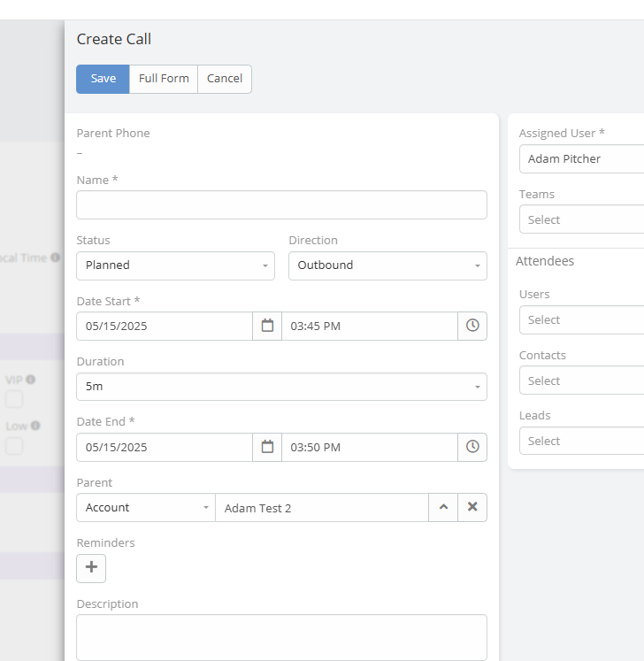Viewport: 644px width, 661px height.
Task: Click the VIP info icon in background
Action: pyautogui.click(x=30, y=380)
